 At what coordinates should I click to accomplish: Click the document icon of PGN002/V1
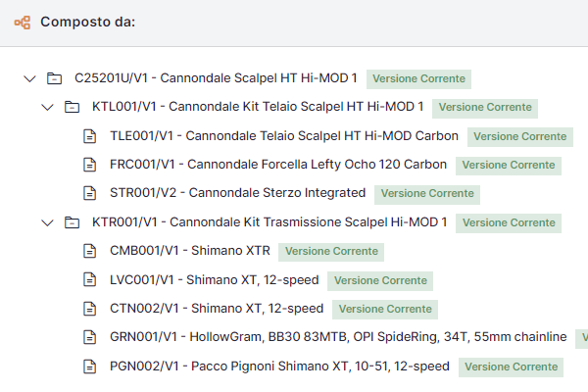tap(89, 367)
